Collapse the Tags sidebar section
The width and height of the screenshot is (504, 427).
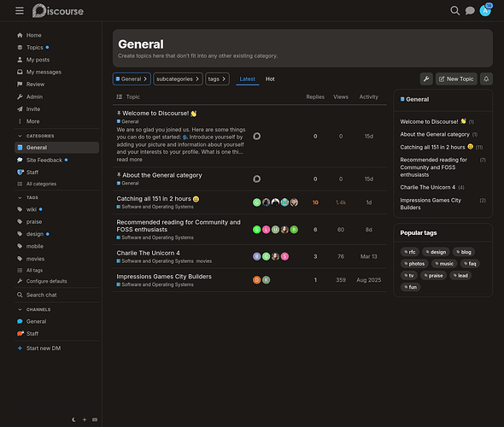[x=28, y=197]
